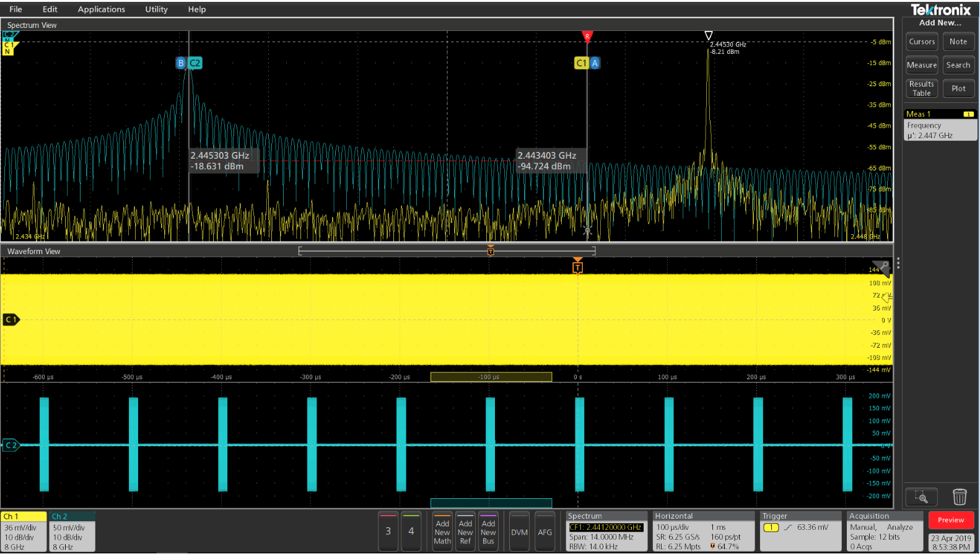Toggle channel 3 on
980x554 pixels.
[388, 531]
